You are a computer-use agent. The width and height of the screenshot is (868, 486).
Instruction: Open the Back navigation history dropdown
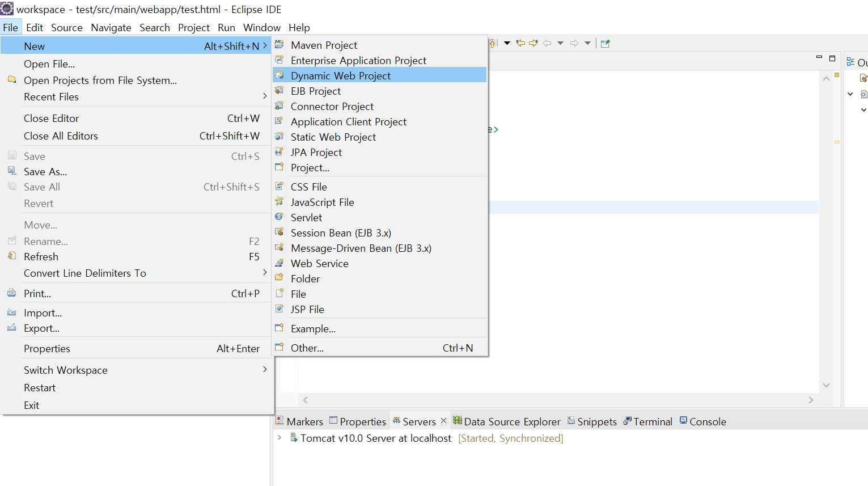560,43
